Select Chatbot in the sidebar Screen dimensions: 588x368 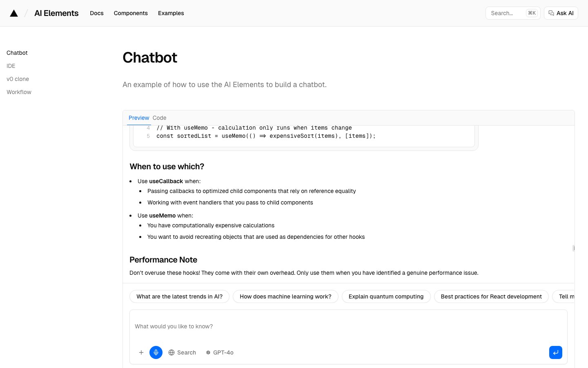17,53
